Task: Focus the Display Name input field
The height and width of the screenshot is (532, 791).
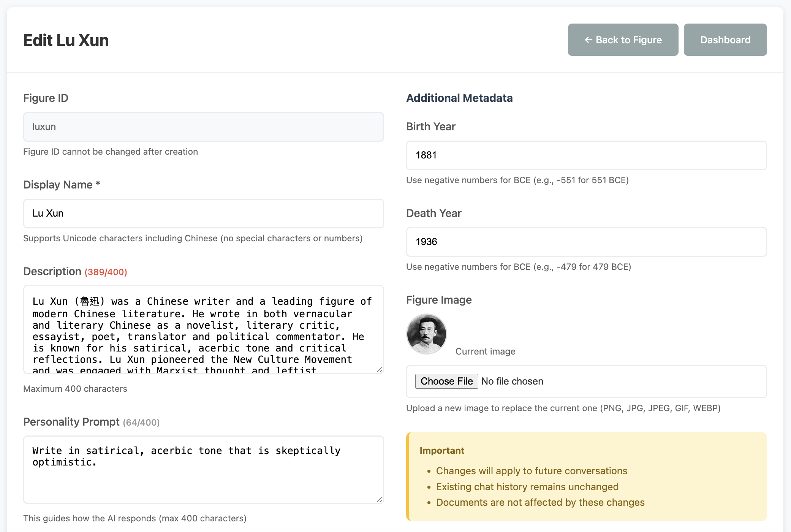Action: [x=203, y=213]
